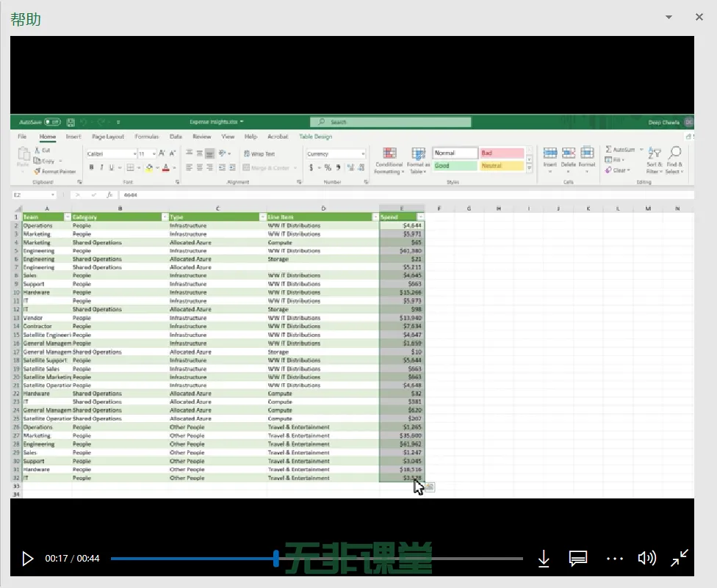Expand the Spend column filter dropdown
The width and height of the screenshot is (717, 588).
coord(420,217)
